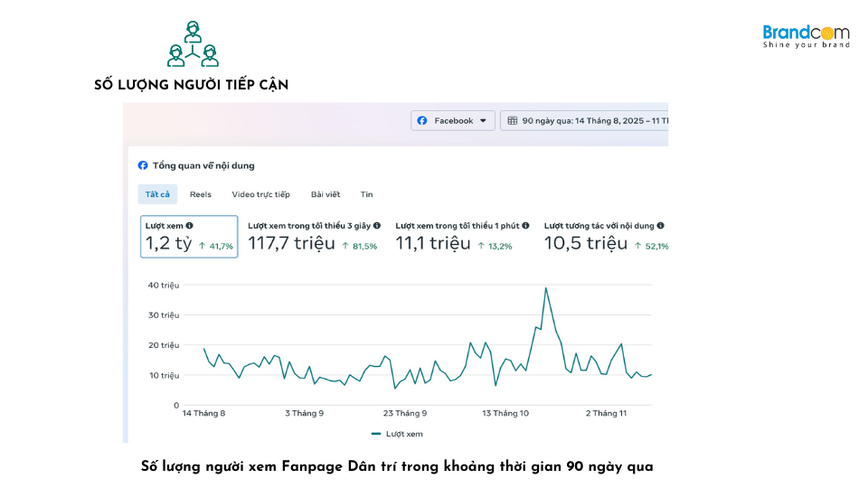
Task: Toggle the Lượt xem legend entry below chart
Action: pyautogui.click(x=397, y=434)
